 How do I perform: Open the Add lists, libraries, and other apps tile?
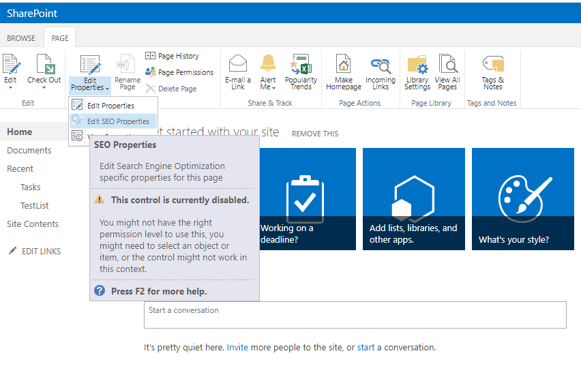click(x=414, y=199)
